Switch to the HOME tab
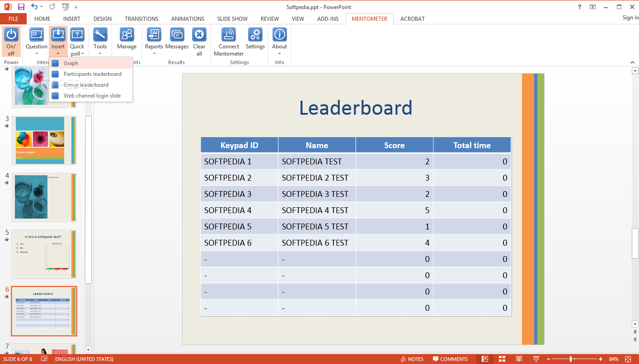This screenshot has width=639, height=364. coord(42,19)
